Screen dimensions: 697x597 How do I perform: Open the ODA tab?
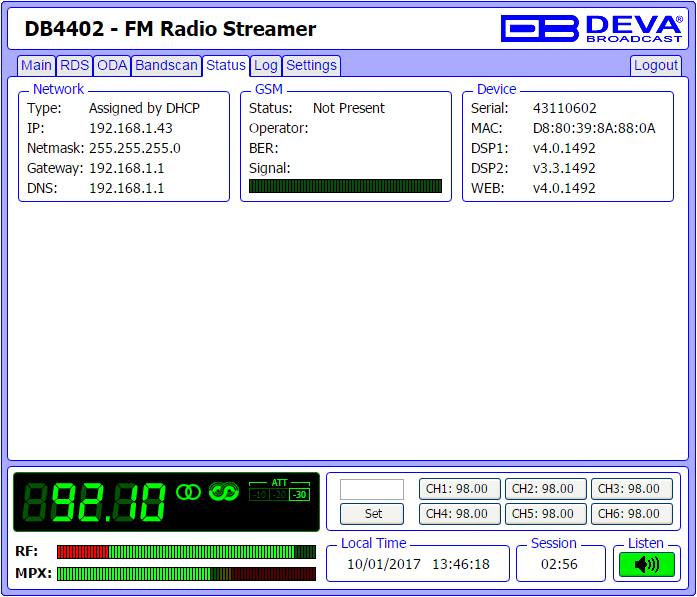[112, 66]
